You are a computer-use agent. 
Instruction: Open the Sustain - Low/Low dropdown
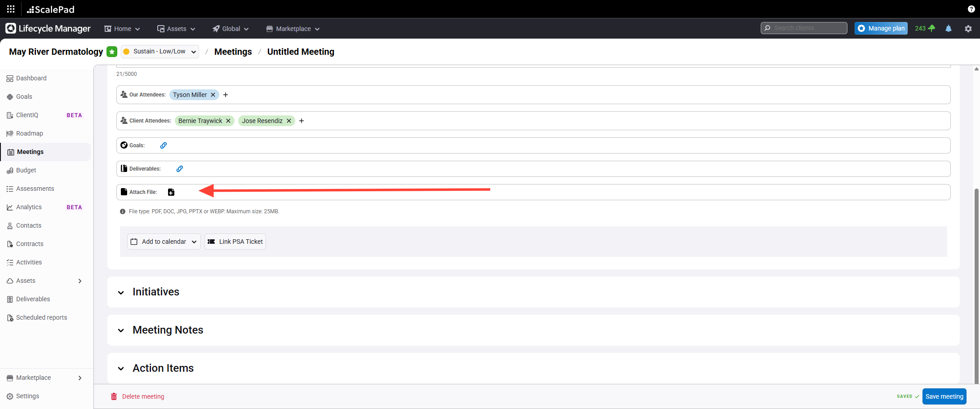pos(160,52)
